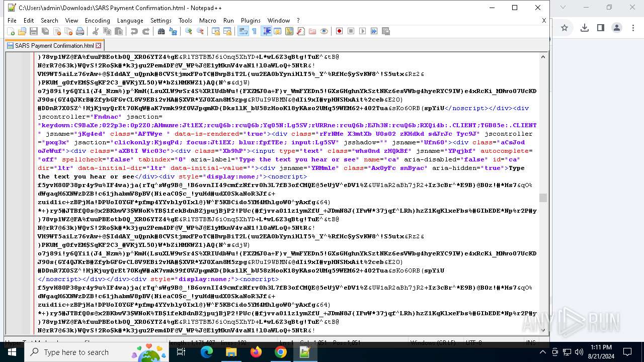Save current recorded macro icon

point(386,31)
